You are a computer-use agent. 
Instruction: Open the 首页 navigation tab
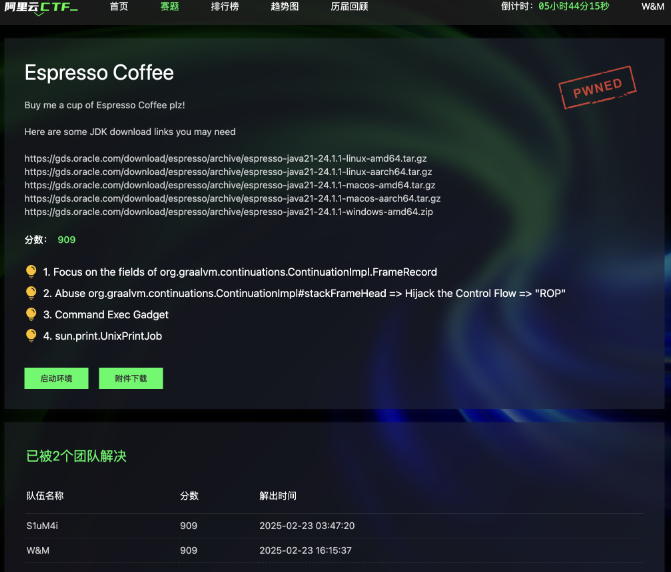click(119, 6)
